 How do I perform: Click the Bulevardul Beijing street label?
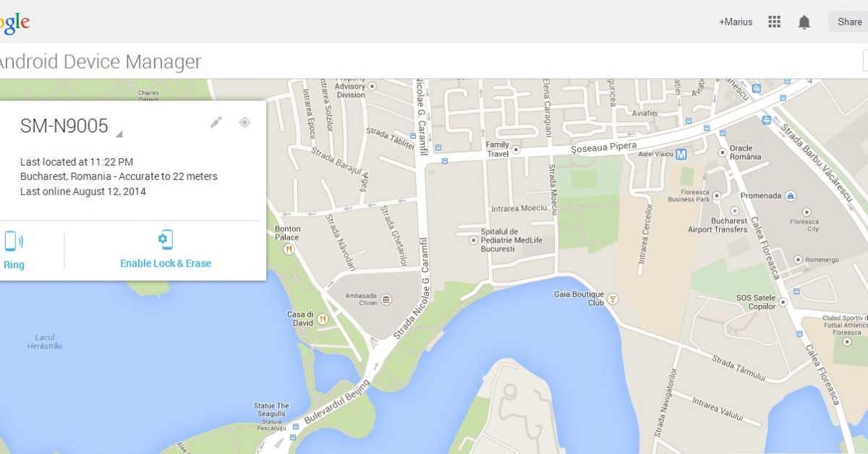point(337,402)
